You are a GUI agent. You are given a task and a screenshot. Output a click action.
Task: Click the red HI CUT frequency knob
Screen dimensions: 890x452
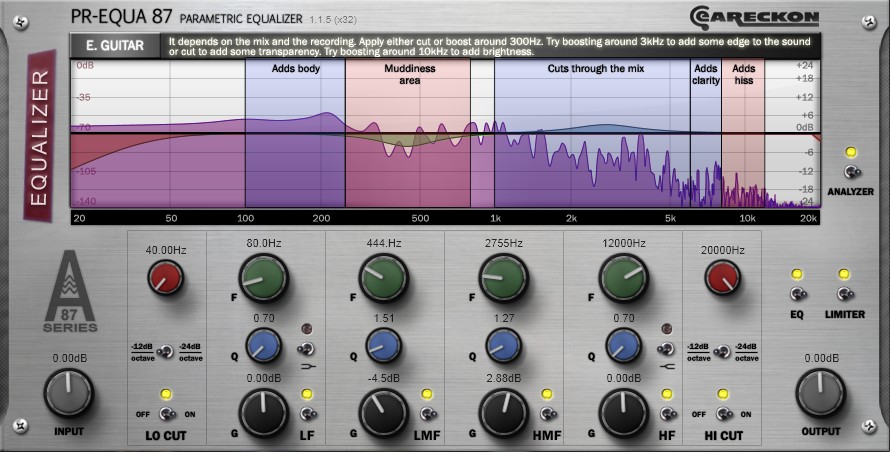[x=723, y=278]
